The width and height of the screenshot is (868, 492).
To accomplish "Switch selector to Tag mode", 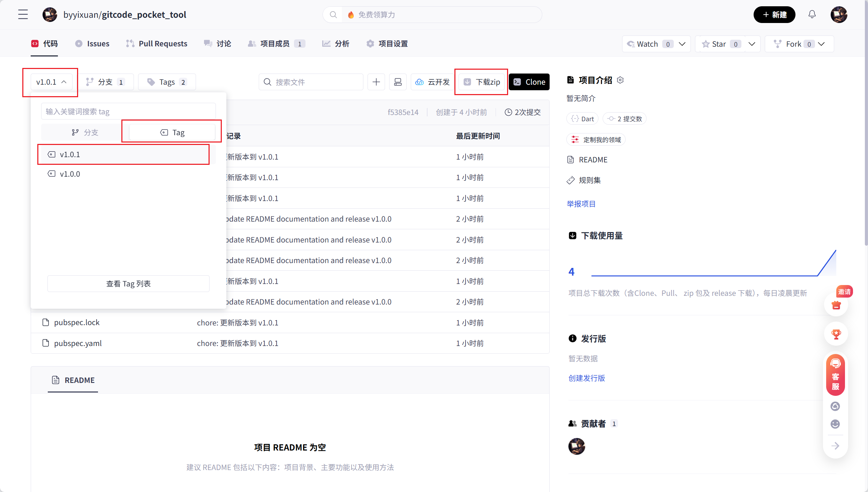I will (x=172, y=132).
